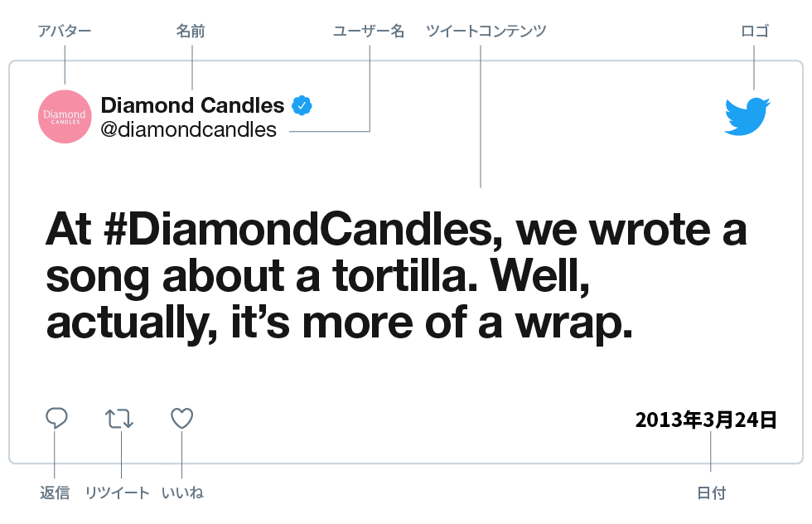Click the date 2013年3月24日
The width and height of the screenshot is (812, 524).
[x=705, y=420]
